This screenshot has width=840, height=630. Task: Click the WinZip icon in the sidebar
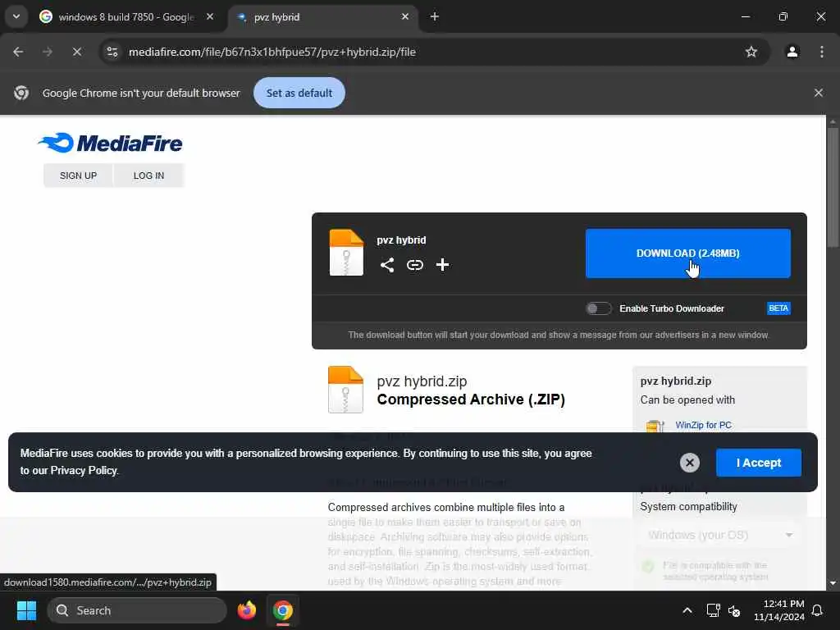[654, 426]
